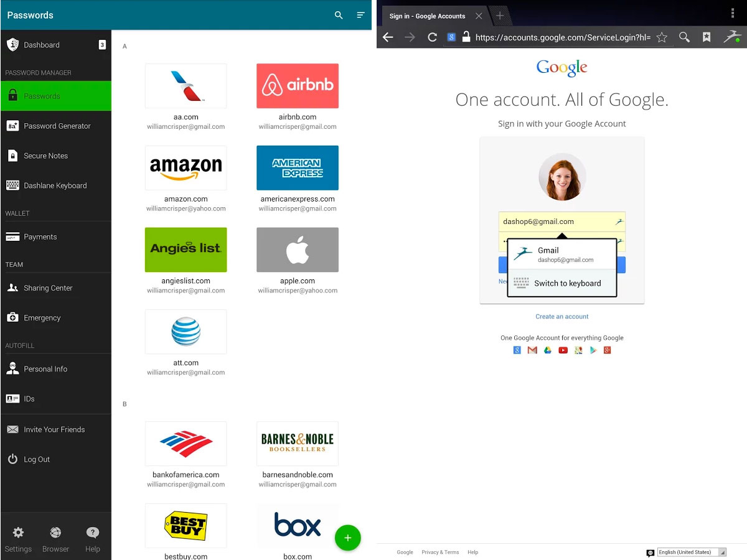Click the browser forward arrow
Image resolution: width=747 pixels, height=560 pixels.
(410, 37)
